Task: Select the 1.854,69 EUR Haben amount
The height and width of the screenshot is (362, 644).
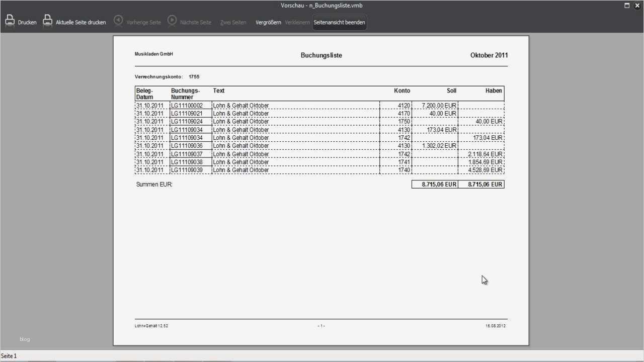Action: (485, 162)
